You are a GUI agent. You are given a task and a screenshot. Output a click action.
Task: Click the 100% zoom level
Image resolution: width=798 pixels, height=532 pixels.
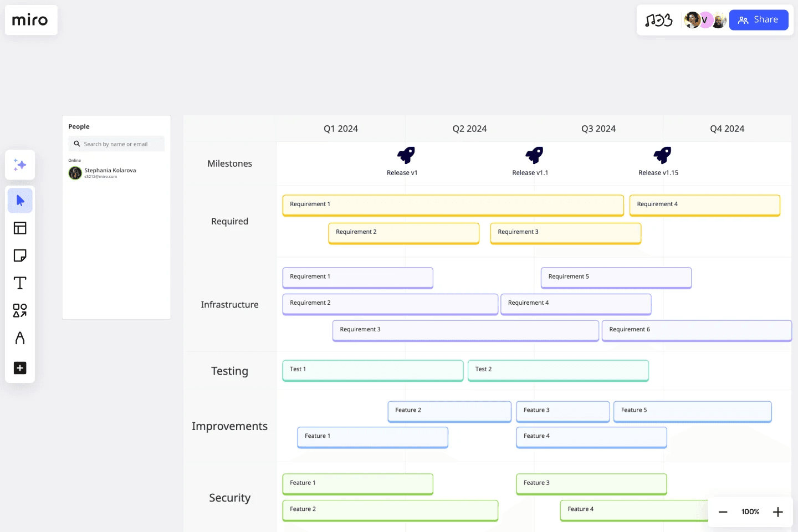[x=750, y=512]
